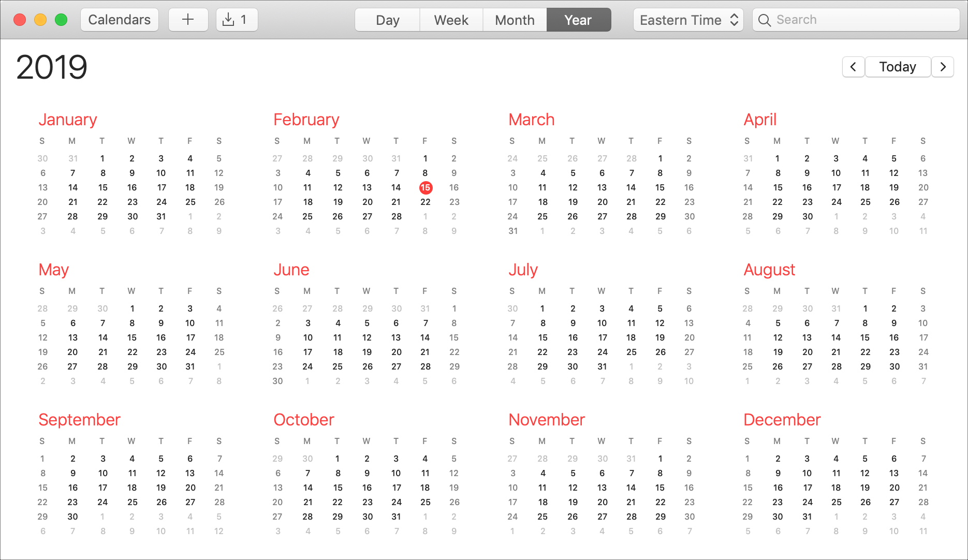
Task: Open the August month heading
Action: point(769,270)
